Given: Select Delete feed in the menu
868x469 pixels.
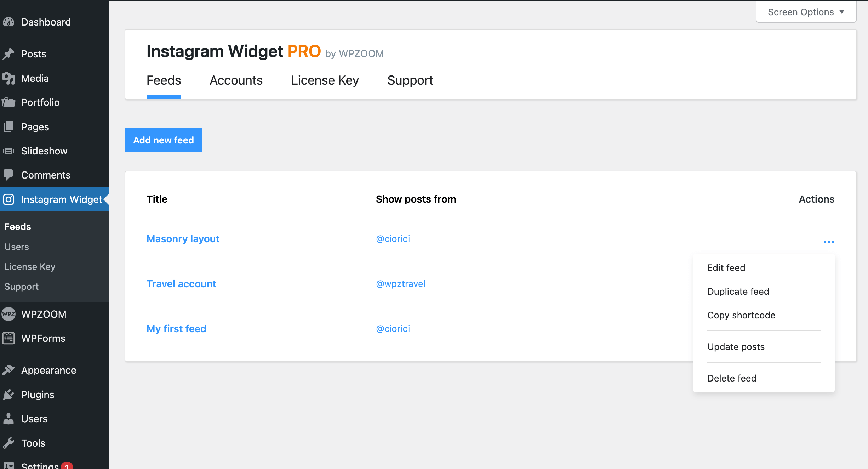Looking at the screenshot, I should 732,378.
